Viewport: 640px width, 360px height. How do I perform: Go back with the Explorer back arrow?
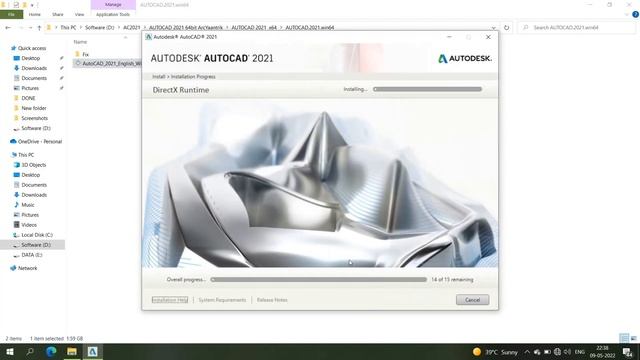(8, 27)
